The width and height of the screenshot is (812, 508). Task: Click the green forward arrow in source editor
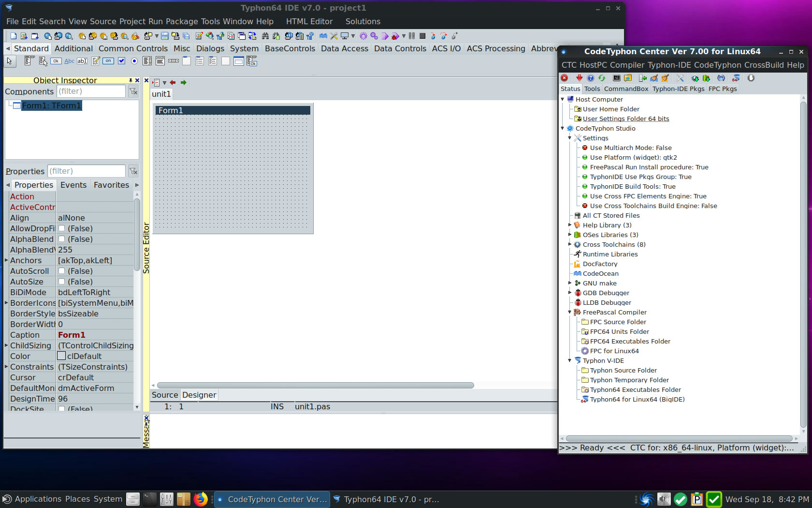click(183, 83)
